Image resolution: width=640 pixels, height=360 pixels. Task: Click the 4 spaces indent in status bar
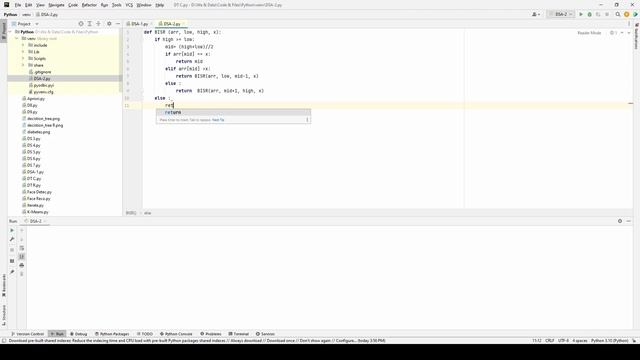(580, 340)
